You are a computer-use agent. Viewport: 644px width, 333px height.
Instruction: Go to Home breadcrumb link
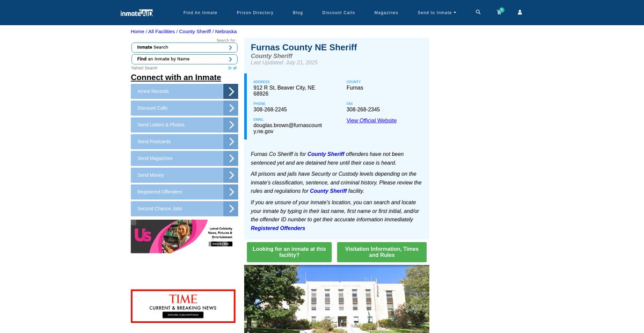(137, 32)
